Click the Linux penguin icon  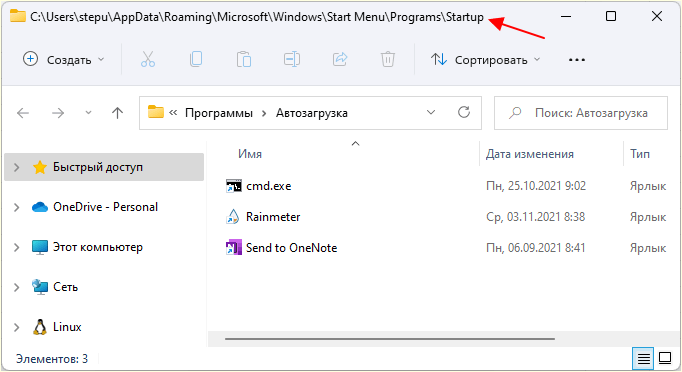click(40, 327)
